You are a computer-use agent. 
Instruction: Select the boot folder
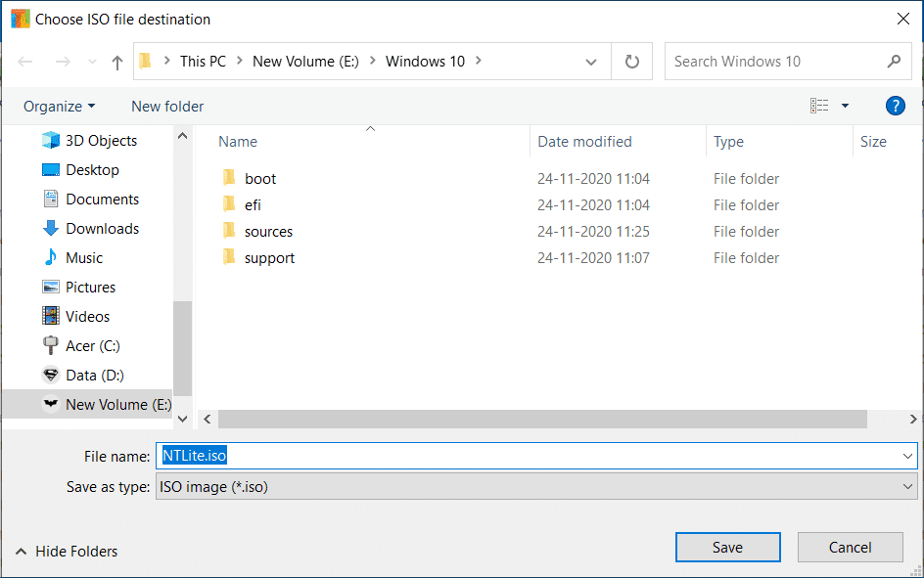click(260, 179)
